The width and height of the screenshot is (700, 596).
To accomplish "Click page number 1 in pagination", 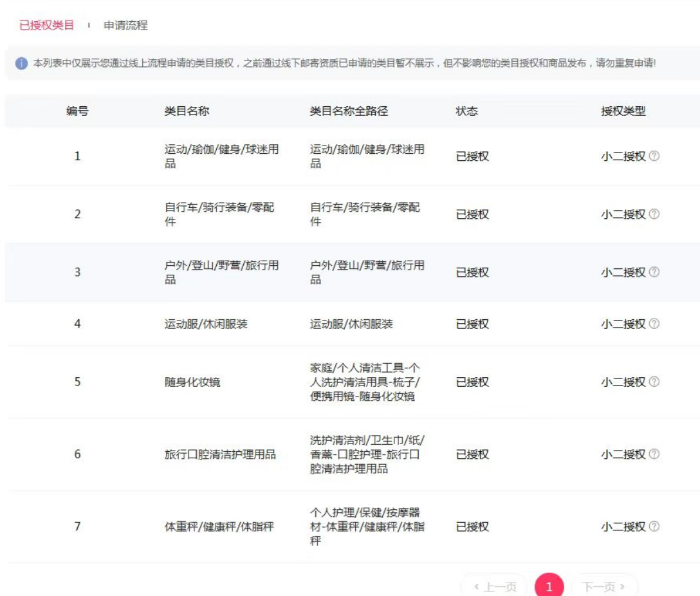I will 549,586.
